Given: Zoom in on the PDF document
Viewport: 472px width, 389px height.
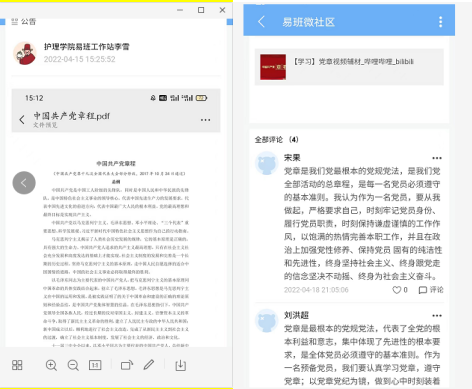Looking at the screenshot, I should pos(51,365).
